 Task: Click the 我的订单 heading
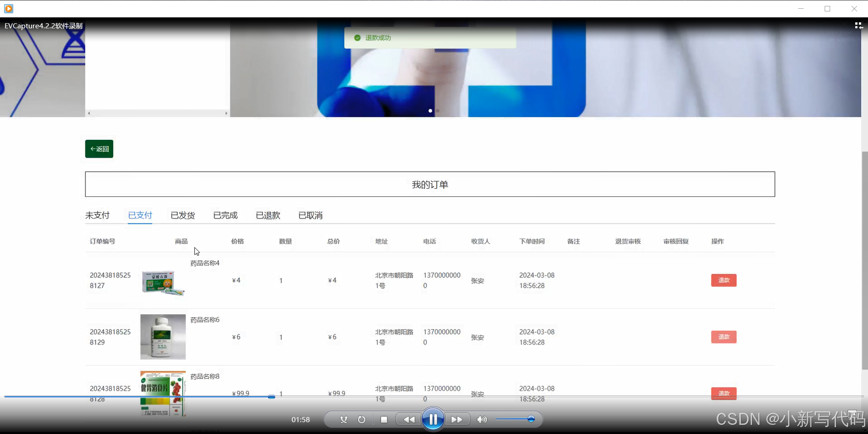point(430,185)
